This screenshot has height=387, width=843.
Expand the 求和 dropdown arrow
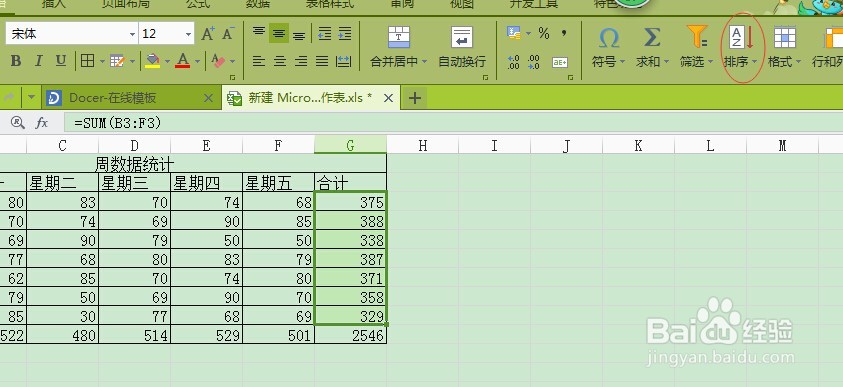pos(667,62)
